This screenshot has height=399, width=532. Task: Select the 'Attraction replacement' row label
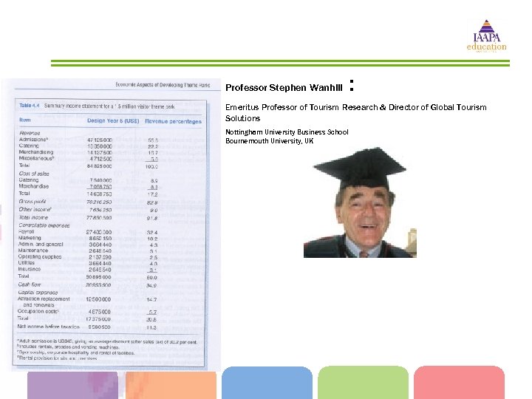click(44, 299)
